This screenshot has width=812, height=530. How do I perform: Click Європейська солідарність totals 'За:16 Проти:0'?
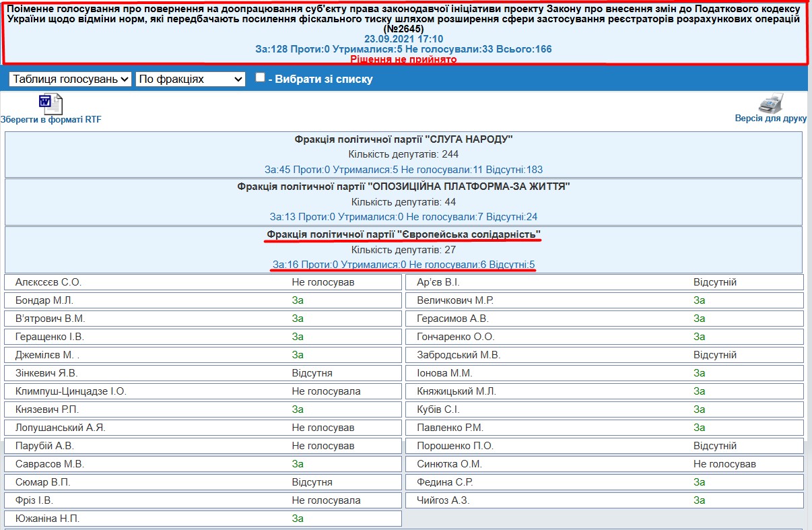point(305,264)
